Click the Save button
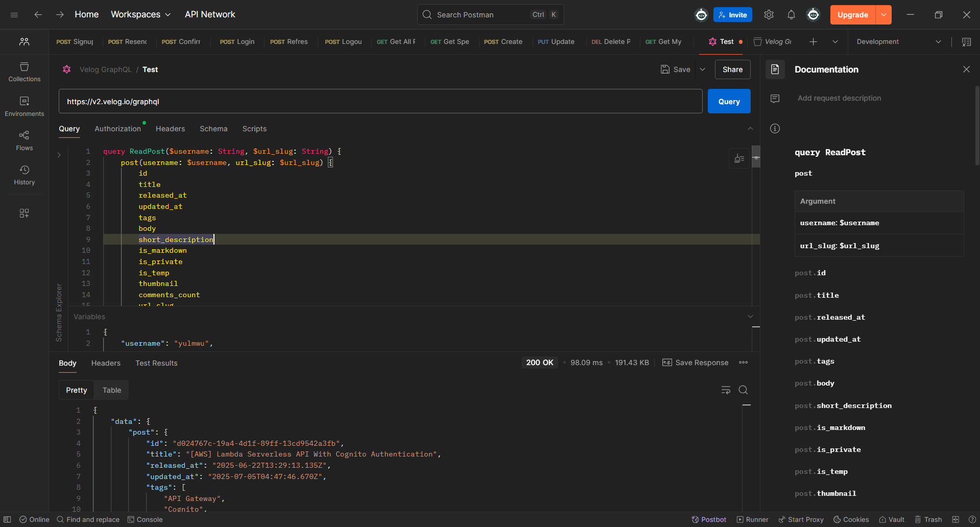 [676, 69]
